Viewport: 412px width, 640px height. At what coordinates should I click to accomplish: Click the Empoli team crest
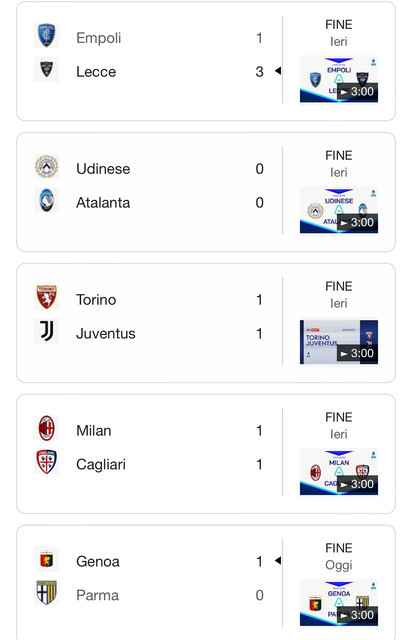tap(47, 36)
